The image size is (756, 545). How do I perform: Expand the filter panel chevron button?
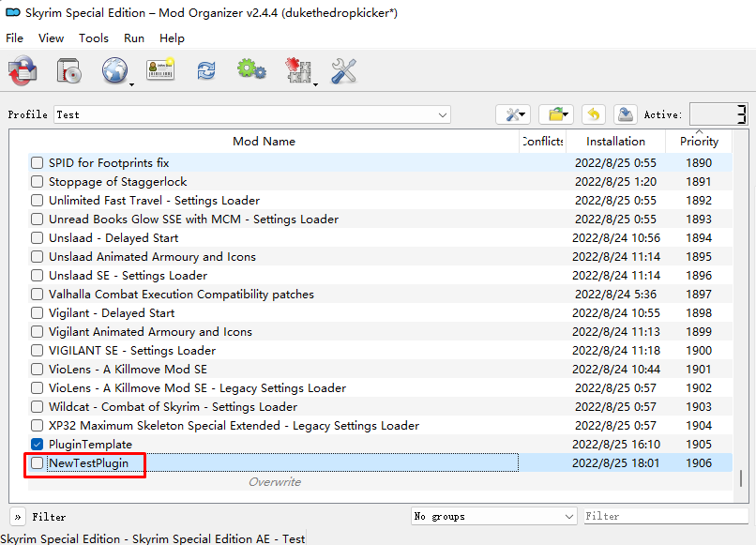pos(18,517)
